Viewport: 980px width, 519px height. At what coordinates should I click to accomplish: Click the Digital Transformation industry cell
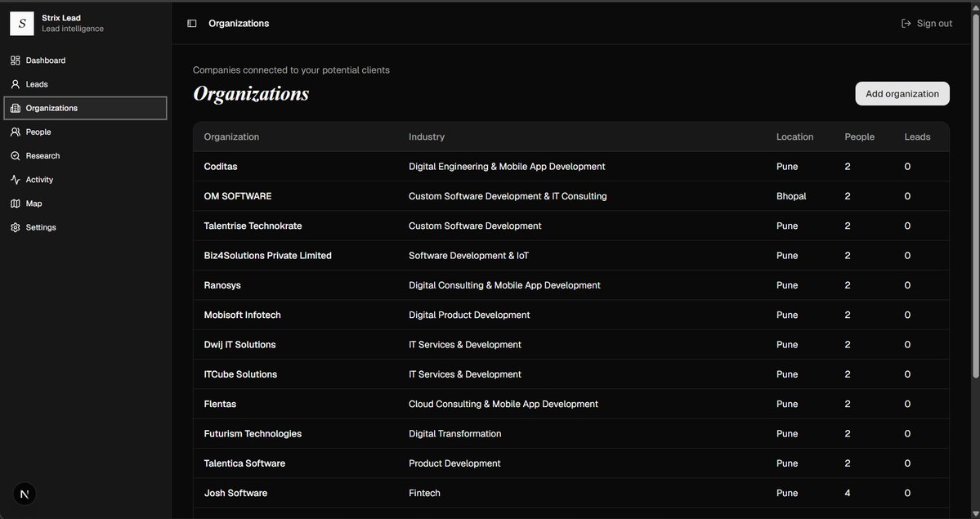pyautogui.click(x=455, y=434)
